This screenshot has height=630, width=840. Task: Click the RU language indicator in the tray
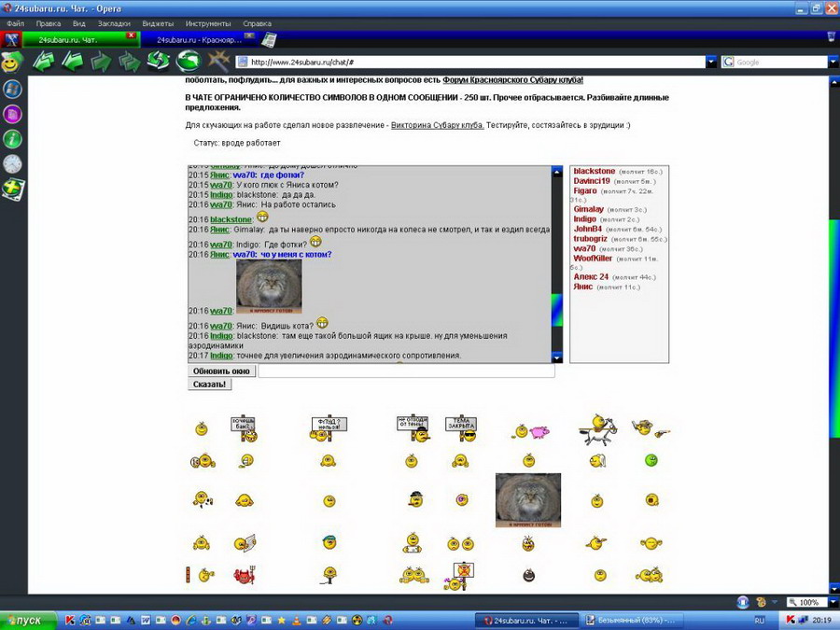point(759,621)
